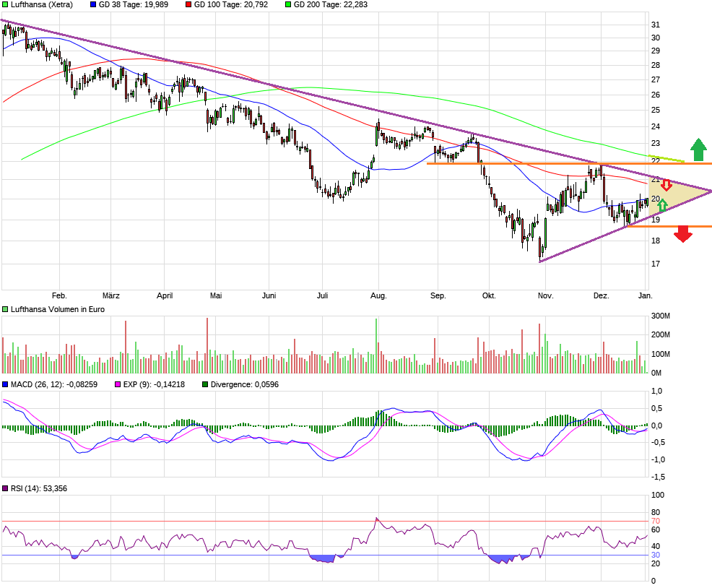
Task: Click the volume axis value 300M
Action: pyautogui.click(x=661, y=316)
